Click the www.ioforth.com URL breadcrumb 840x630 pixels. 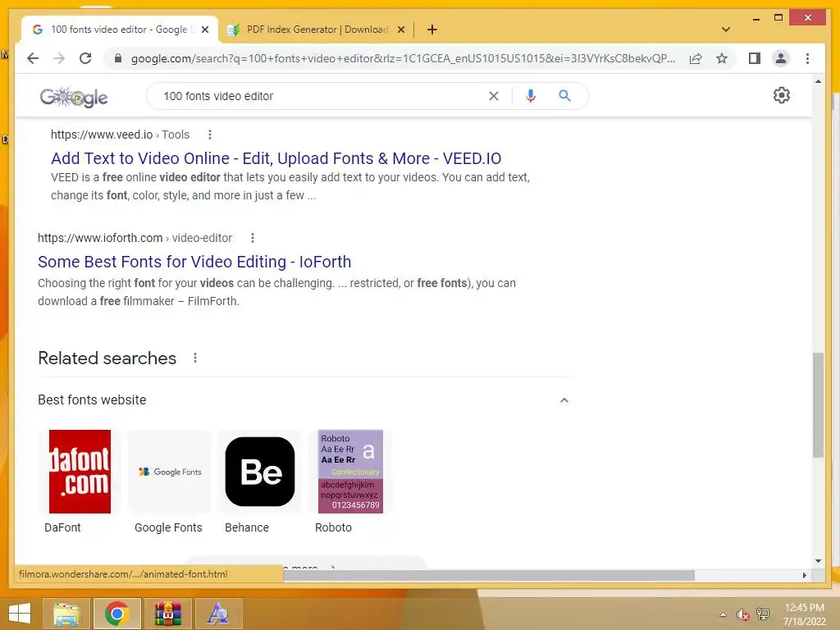(135, 238)
